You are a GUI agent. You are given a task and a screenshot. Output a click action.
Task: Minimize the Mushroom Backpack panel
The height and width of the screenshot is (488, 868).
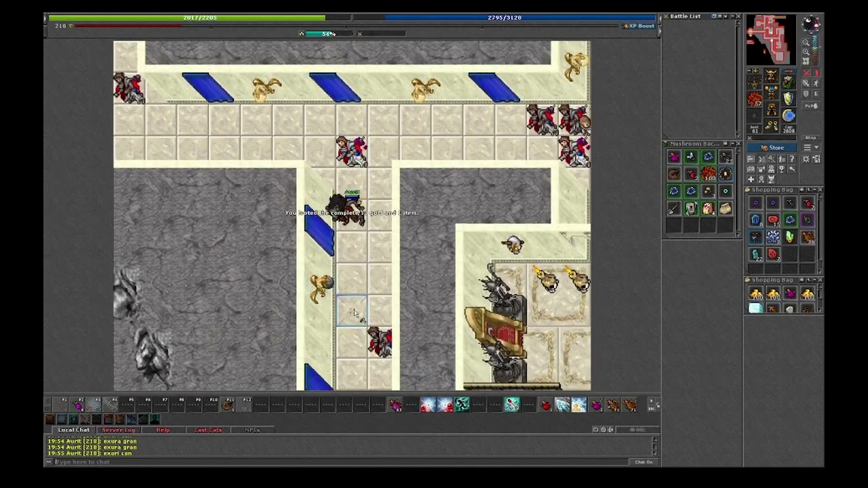[733, 144]
